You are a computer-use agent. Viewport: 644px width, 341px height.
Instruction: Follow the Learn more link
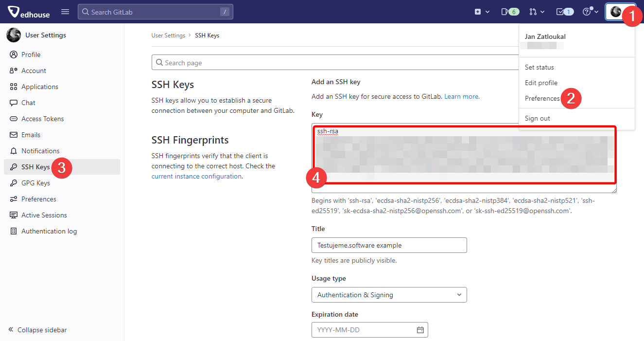[461, 96]
